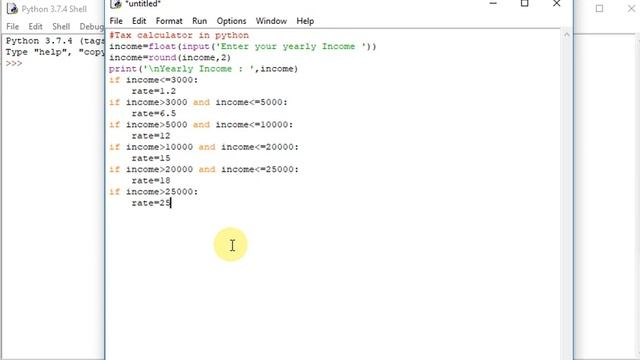Screen dimensions: 640x360
Task: Click the 'Enter your yearly Income' string
Action: 291,46
